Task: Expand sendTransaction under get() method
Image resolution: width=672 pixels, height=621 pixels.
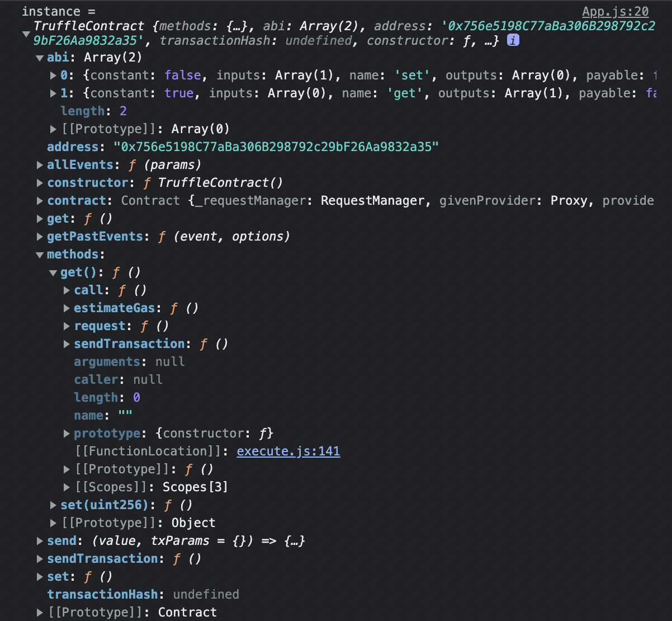Action: [67, 344]
